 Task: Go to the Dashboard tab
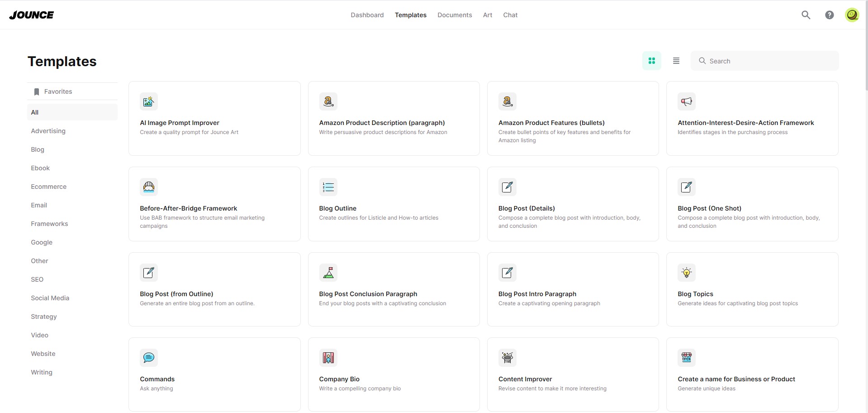[367, 15]
